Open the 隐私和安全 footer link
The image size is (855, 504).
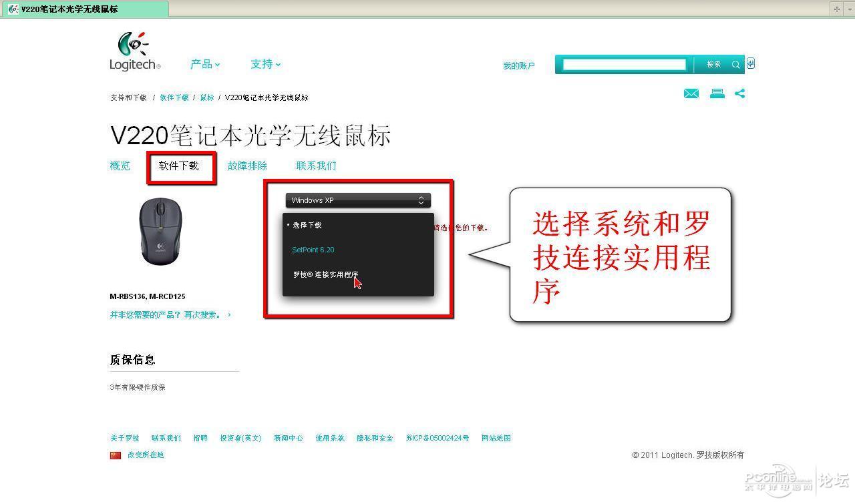(375, 439)
